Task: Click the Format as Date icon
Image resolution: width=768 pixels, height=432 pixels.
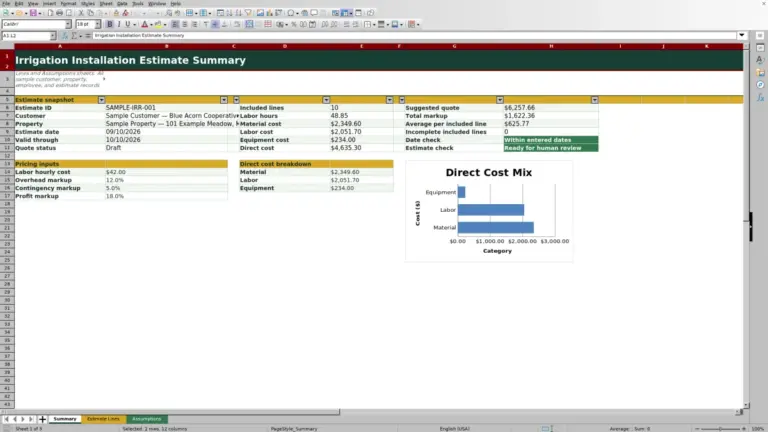Action: [312, 24]
